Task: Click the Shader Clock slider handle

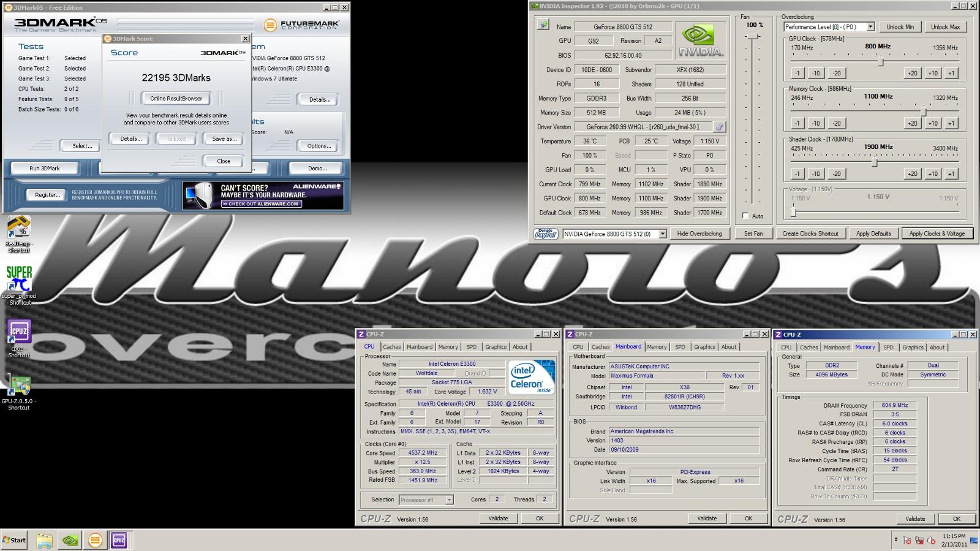Action: [875, 162]
